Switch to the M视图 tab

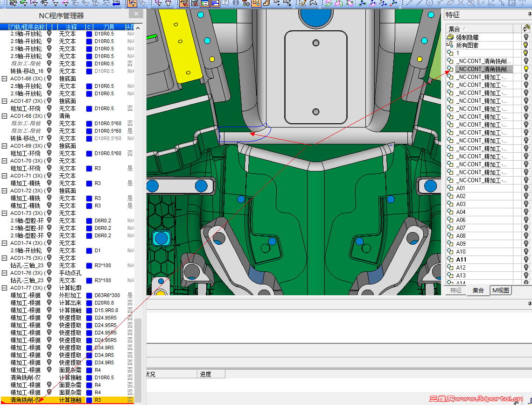(x=501, y=290)
